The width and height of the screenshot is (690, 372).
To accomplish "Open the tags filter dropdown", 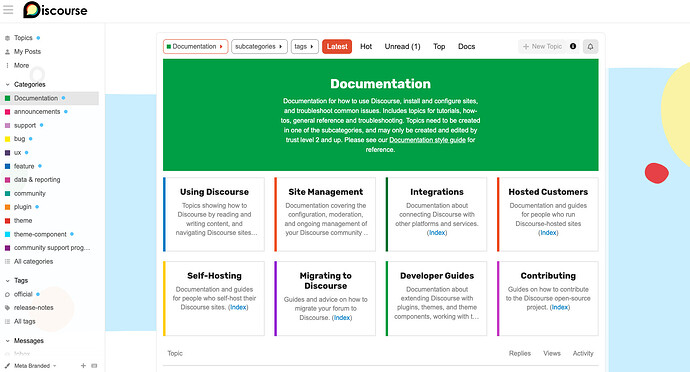I will tap(305, 47).
